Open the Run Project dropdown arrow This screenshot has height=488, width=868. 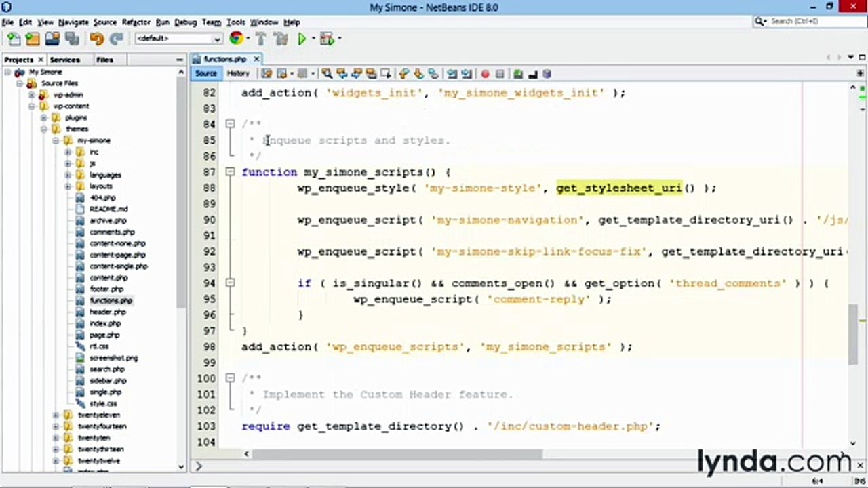(x=313, y=39)
